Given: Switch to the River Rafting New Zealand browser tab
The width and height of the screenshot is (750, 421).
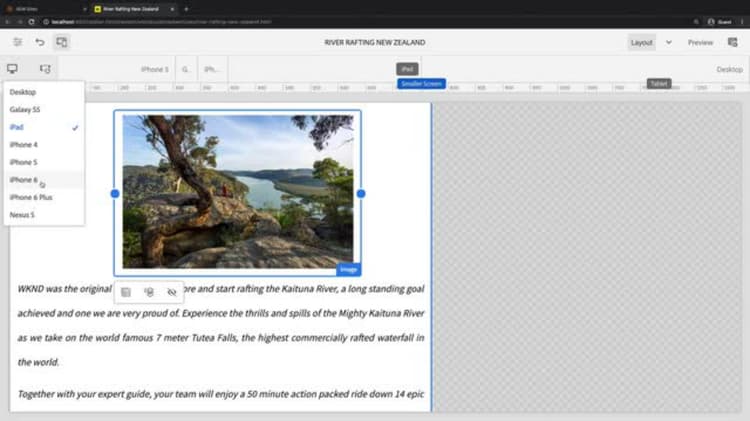Looking at the screenshot, I should pyautogui.click(x=131, y=8).
